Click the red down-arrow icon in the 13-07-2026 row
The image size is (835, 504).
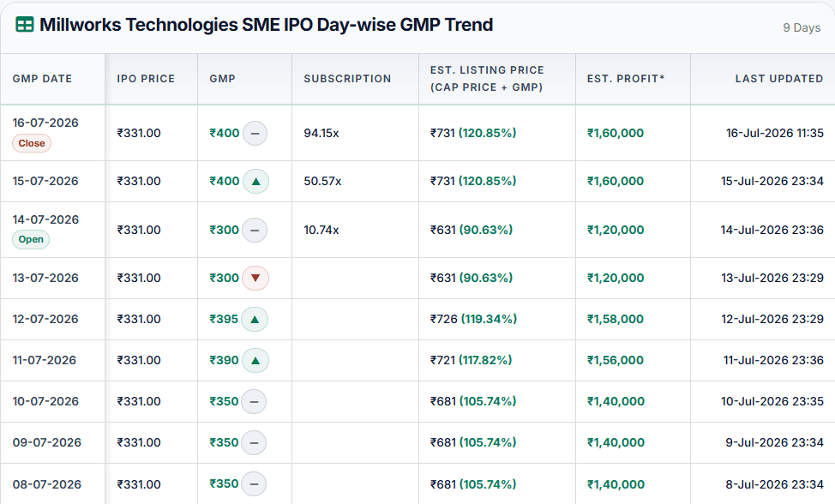click(x=255, y=278)
